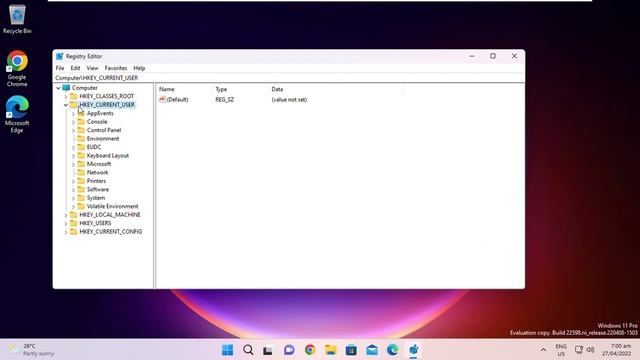The image size is (640, 360).
Task: Open the File menu
Action: pos(60,68)
